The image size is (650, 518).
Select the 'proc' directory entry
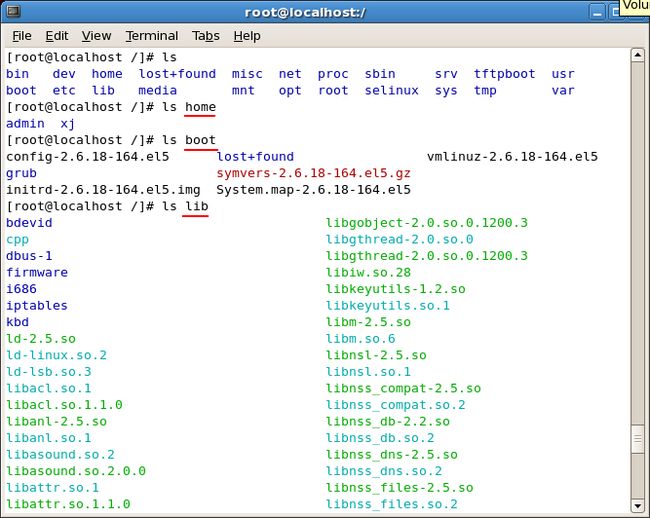[333, 75]
